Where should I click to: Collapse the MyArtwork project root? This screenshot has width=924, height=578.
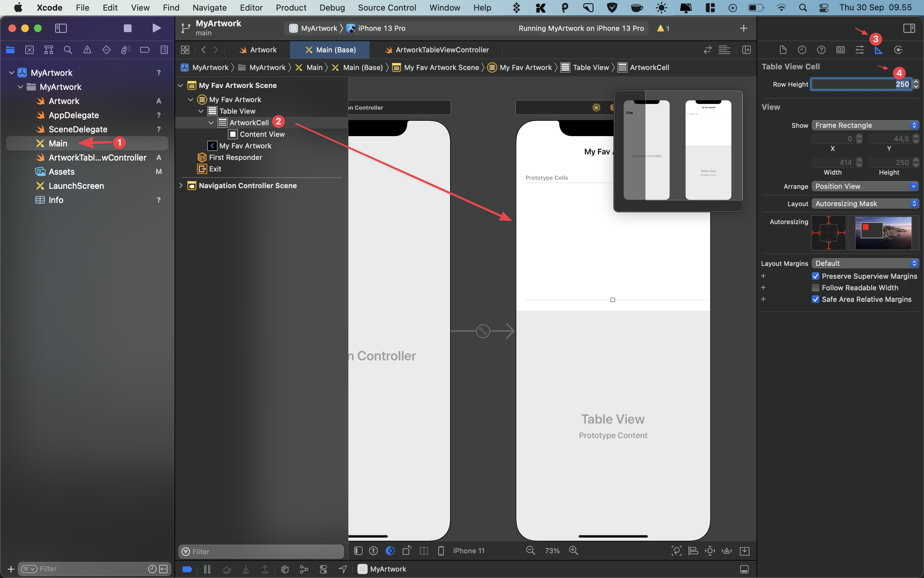pyautogui.click(x=12, y=73)
